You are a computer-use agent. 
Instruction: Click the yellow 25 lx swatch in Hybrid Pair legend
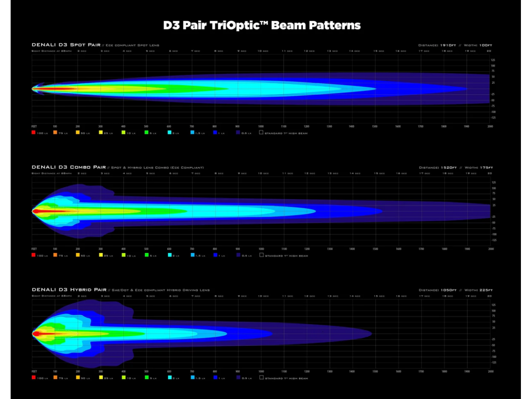101,378
